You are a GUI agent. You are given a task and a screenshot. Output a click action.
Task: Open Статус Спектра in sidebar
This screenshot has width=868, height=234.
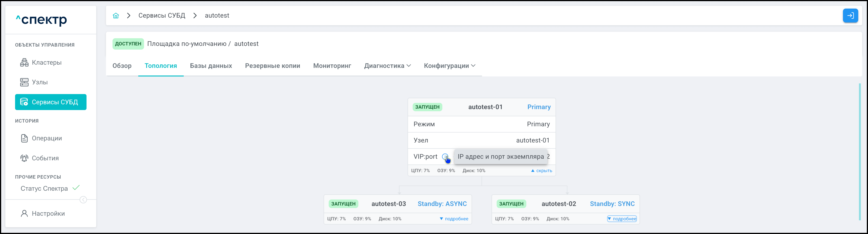coord(44,189)
